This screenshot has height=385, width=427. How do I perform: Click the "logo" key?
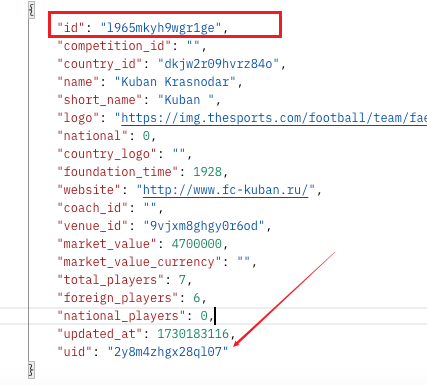78,118
